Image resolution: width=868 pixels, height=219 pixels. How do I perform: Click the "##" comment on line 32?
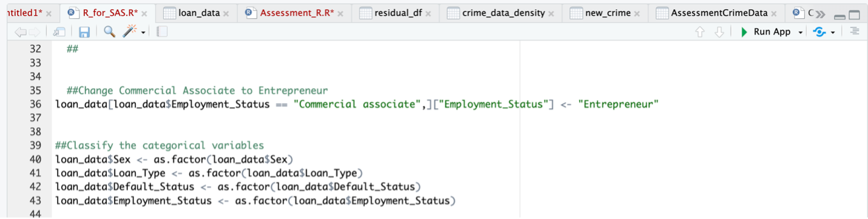[72, 49]
